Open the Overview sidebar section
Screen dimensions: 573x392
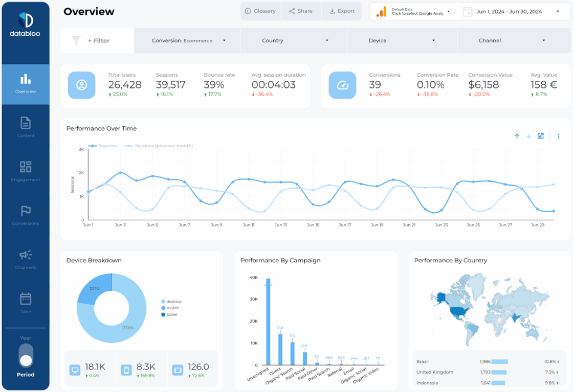pos(26,84)
